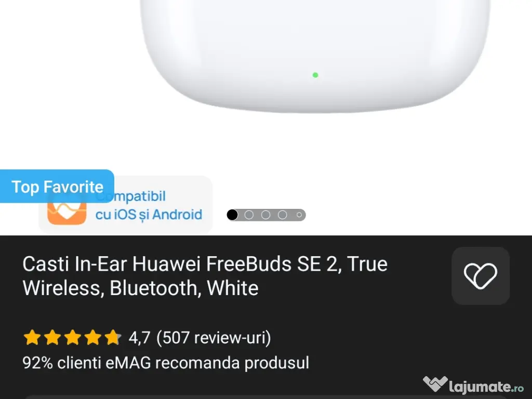
Task: Select the first gold rating star
Action: pos(32,337)
